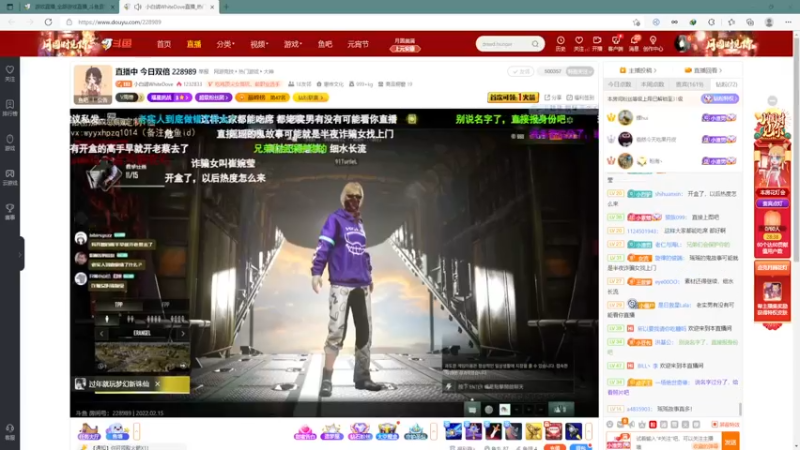Open a new browser tab with plus
This screenshot has height=450, width=800.
(x=226, y=7)
